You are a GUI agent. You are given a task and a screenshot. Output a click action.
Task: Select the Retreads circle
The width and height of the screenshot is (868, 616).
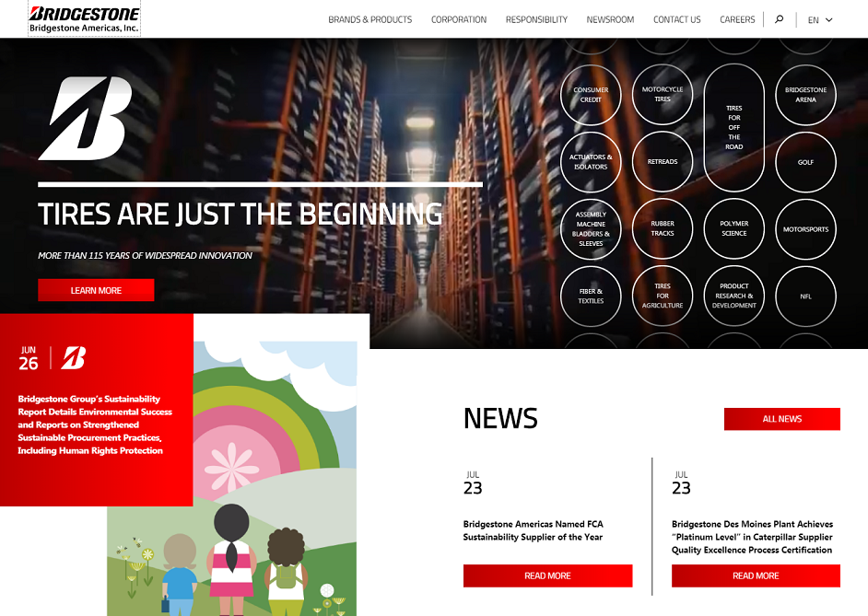click(x=663, y=161)
